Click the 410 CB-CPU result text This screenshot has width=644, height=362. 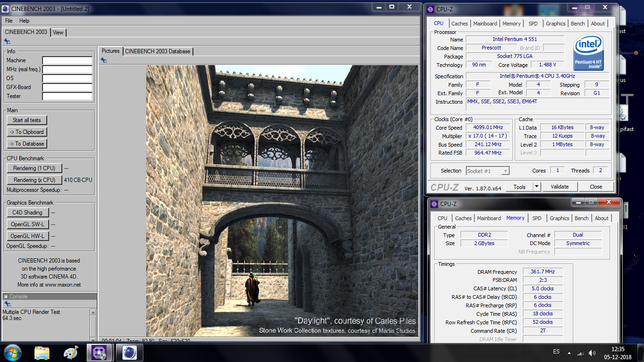[x=78, y=180]
